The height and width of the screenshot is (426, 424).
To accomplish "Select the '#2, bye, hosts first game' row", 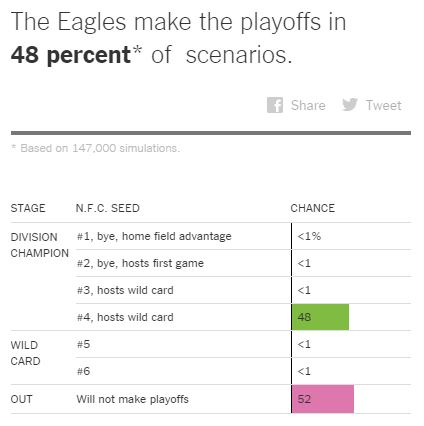I will pyautogui.click(x=243, y=263).
